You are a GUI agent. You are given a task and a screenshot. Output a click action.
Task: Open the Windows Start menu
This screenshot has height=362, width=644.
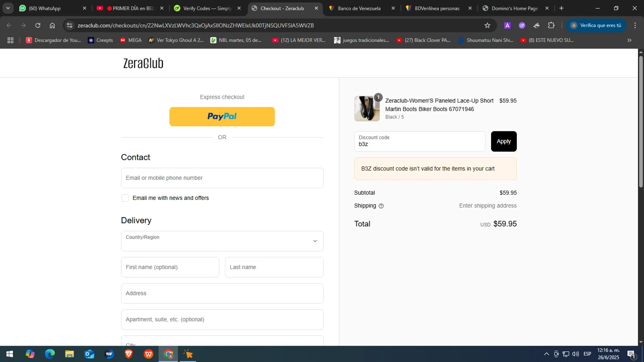pyautogui.click(x=9, y=354)
